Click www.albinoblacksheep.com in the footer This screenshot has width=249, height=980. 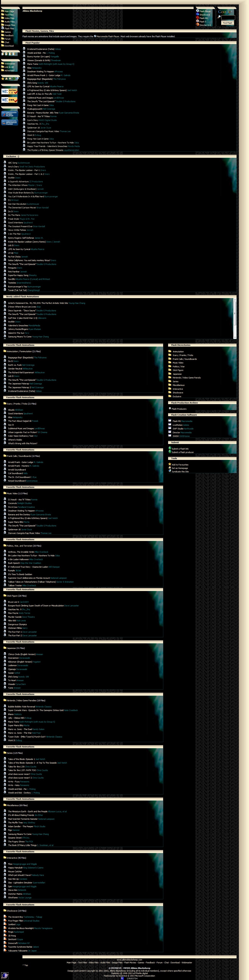[129, 960]
